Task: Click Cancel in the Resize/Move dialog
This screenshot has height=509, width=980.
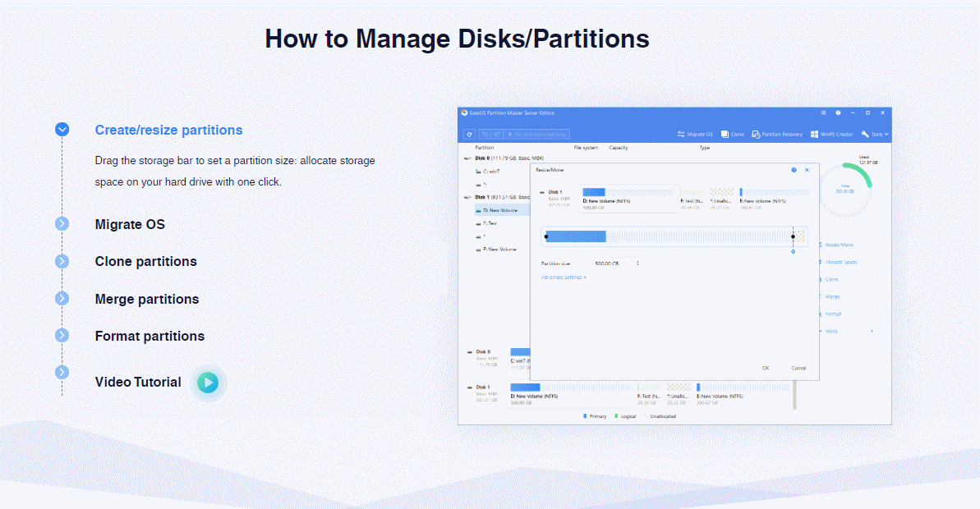Action: click(798, 368)
